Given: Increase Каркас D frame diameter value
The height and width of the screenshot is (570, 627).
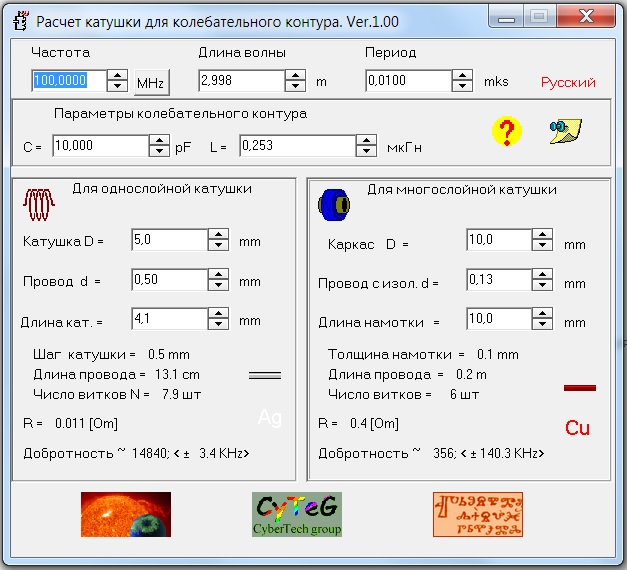Looking at the screenshot, I should [542, 235].
